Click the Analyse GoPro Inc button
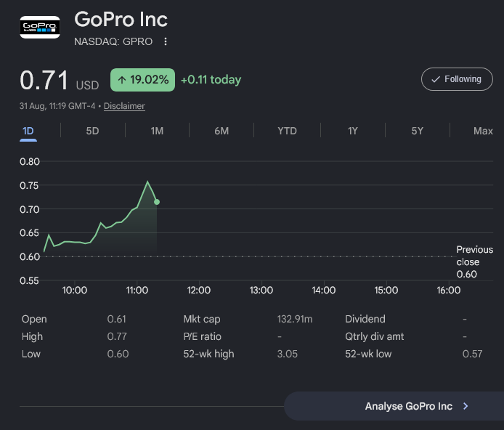The height and width of the screenshot is (430, 504). coord(394,406)
